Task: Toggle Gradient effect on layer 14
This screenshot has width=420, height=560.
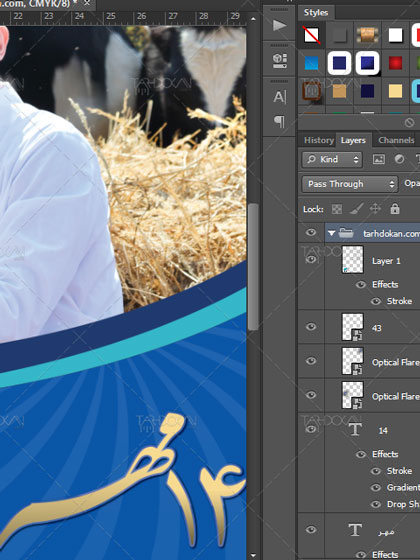Action: (x=376, y=488)
